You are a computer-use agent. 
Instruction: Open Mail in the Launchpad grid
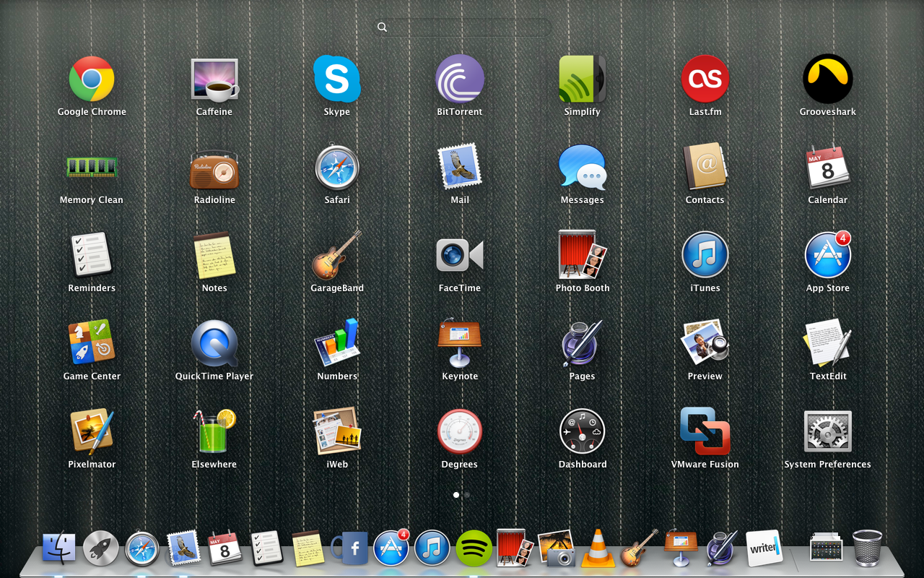tap(460, 167)
